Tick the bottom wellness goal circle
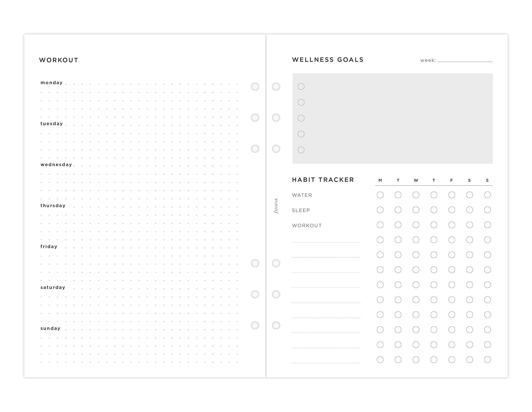Viewport: 532px width, 412px height. (301, 150)
